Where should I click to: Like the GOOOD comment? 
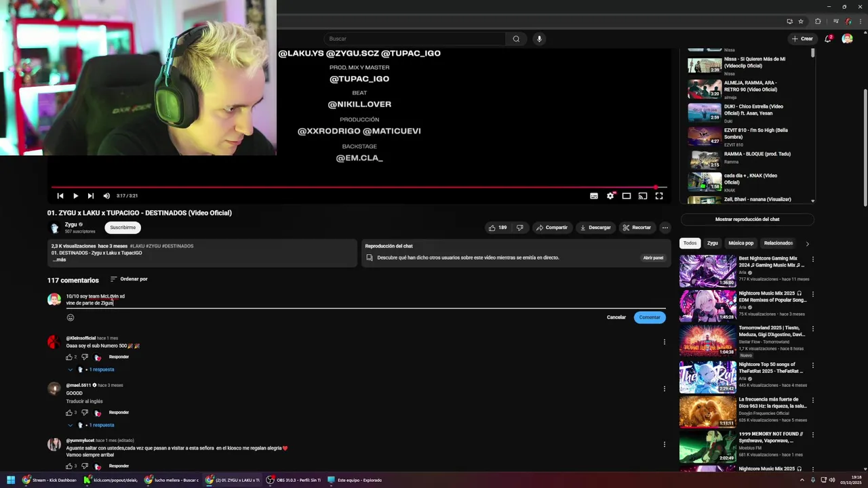coord(69,413)
